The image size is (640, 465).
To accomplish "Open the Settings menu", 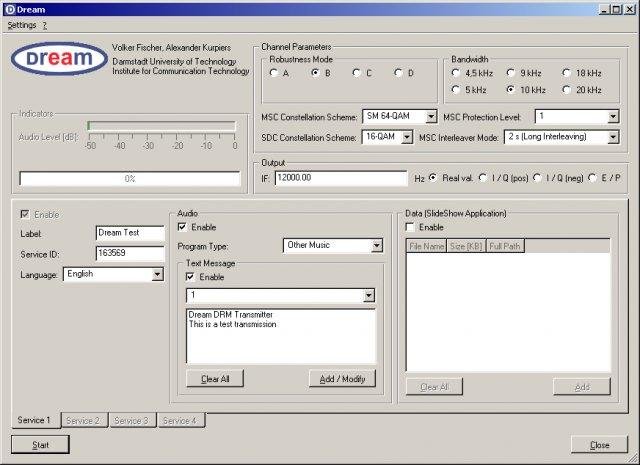I will (22, 25).
